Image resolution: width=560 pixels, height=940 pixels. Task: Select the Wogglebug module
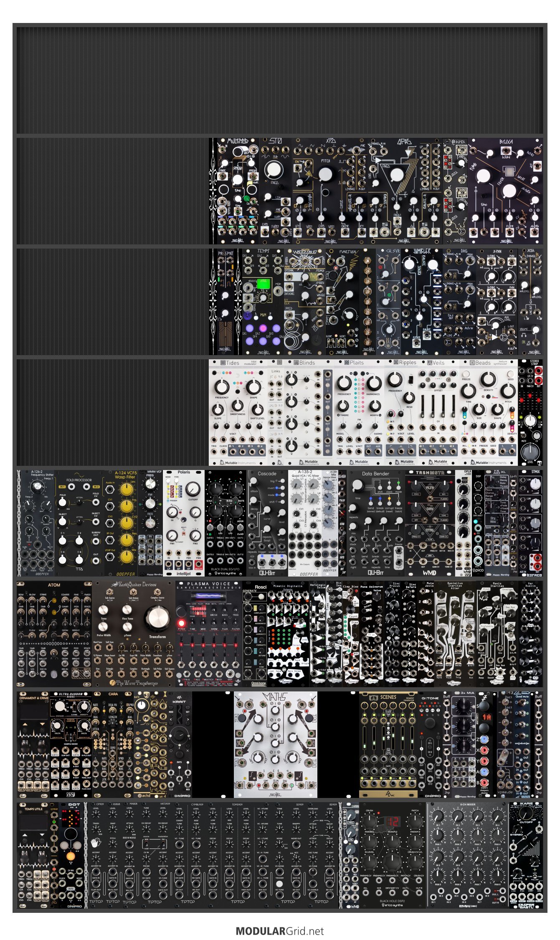305,302
